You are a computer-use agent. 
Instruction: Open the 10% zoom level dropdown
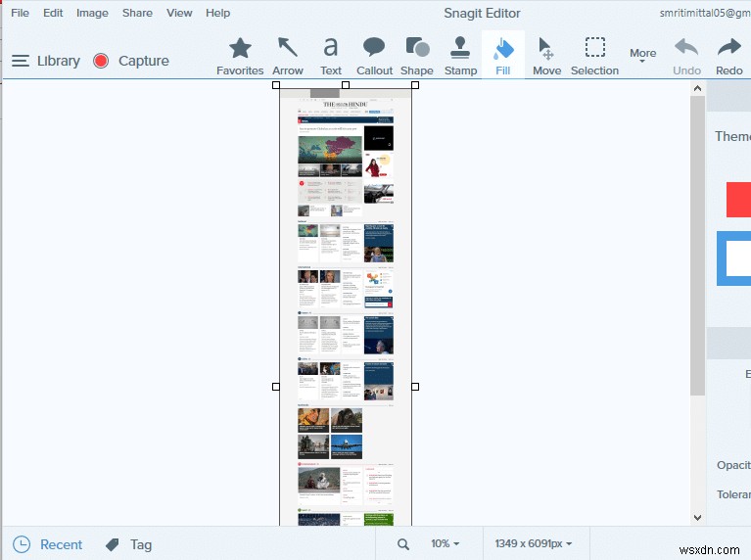point(445,543)
